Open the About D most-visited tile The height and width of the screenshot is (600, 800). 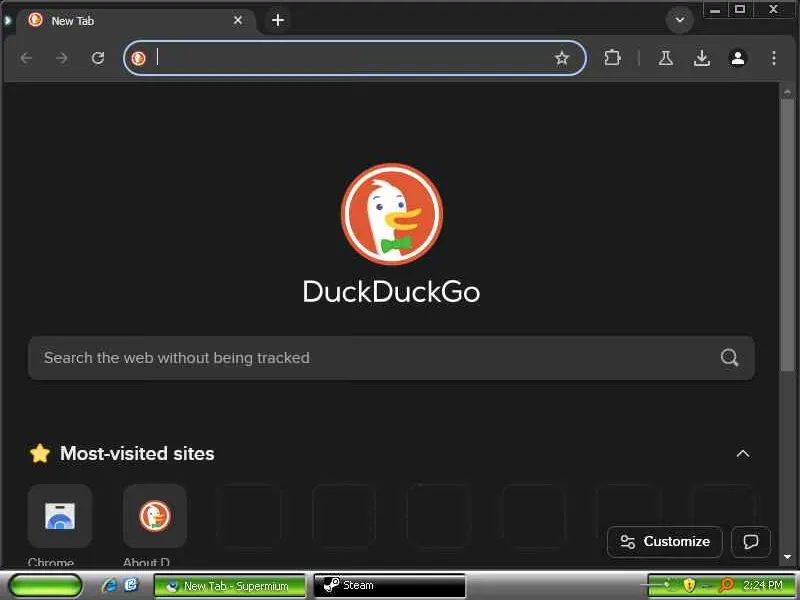pyautogui.click(x=155, y=516)
